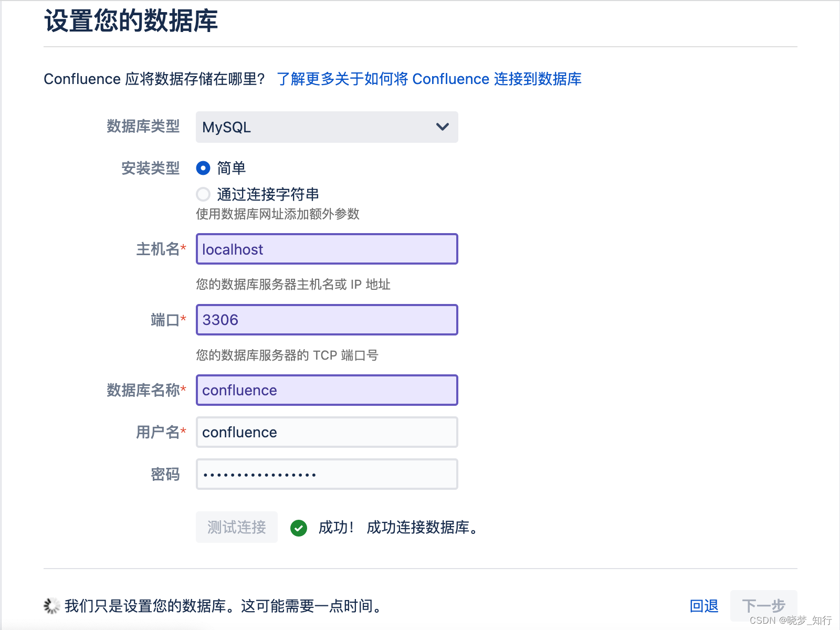The image size is (840, 630).
Task: Click the hostname field containing localhost
Action: pos(327,249)
